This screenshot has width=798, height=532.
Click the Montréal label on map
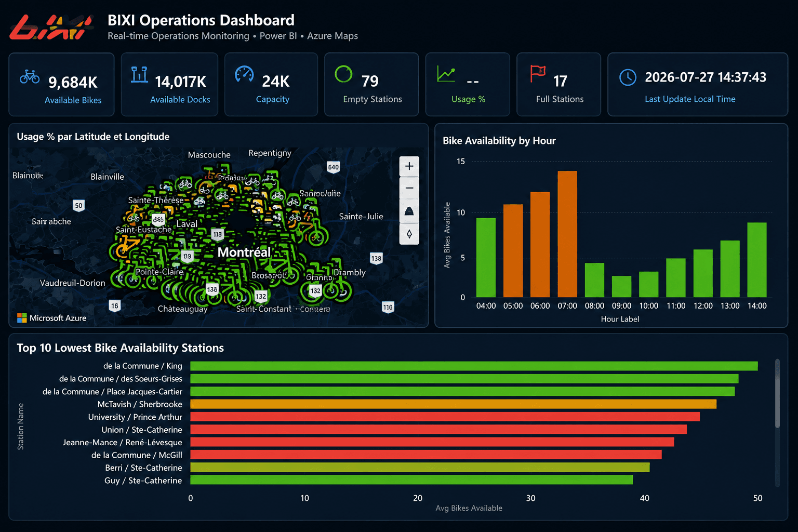click(x=244, y=252)
